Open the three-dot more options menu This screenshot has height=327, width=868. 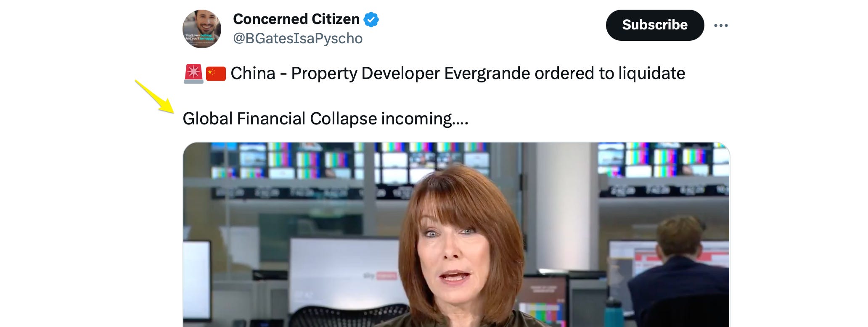721,26
